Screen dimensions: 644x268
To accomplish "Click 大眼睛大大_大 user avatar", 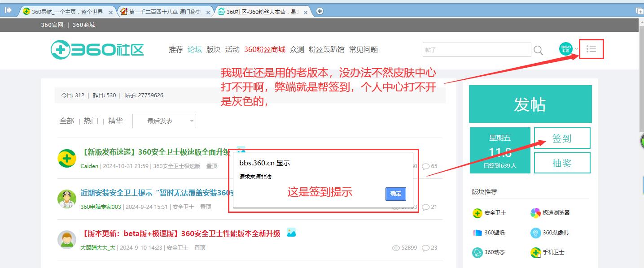I will 67,239.
